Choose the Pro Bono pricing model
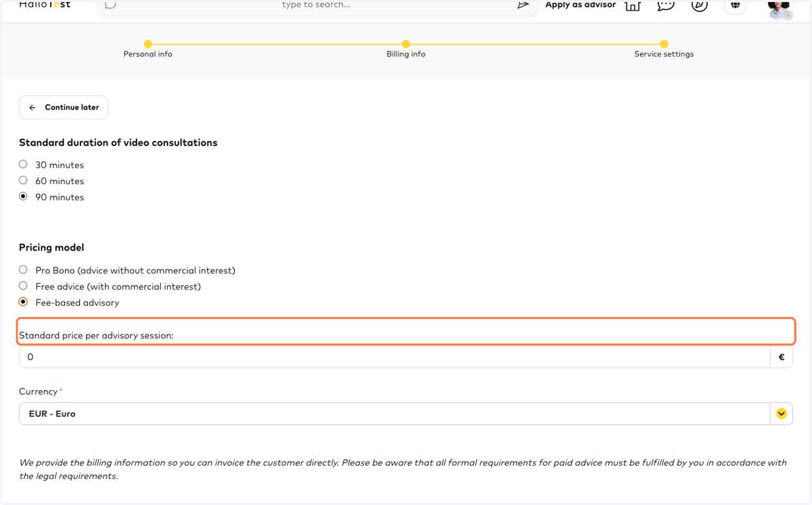Screen dimensions: 812x505 point(23,270)
